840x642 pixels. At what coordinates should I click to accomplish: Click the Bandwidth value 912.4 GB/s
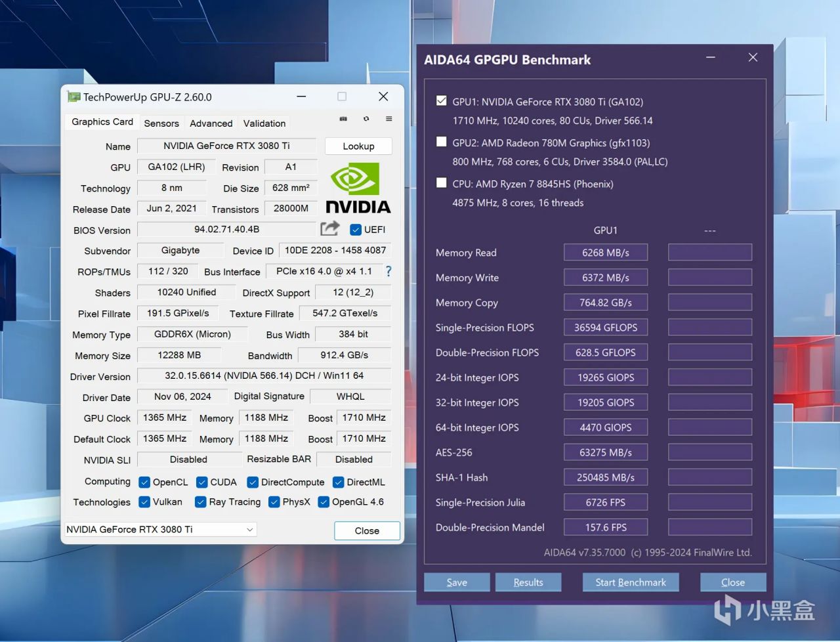click(x=345, y=355)
